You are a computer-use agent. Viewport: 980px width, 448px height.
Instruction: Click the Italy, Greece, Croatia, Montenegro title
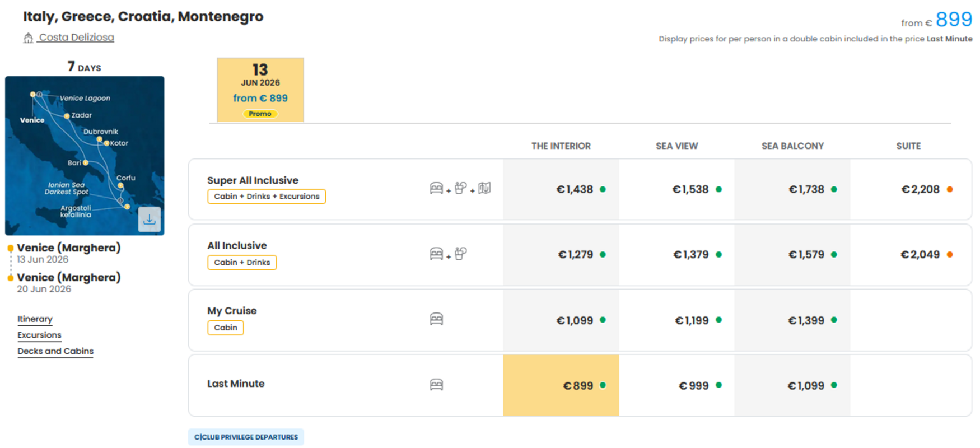(x=143, y=16)
